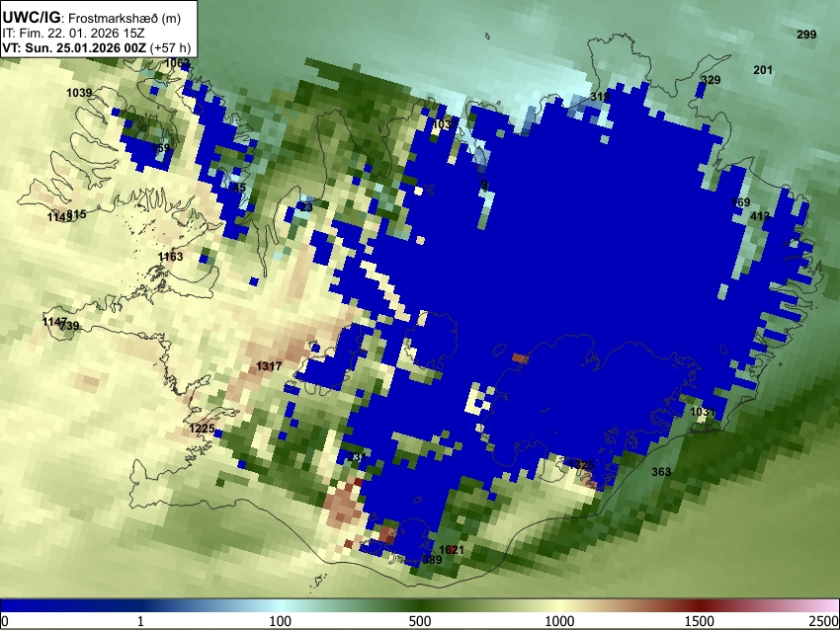The image size is (840, 630).
Task: Click the station value 1039
Action: [x=79, y=93]
